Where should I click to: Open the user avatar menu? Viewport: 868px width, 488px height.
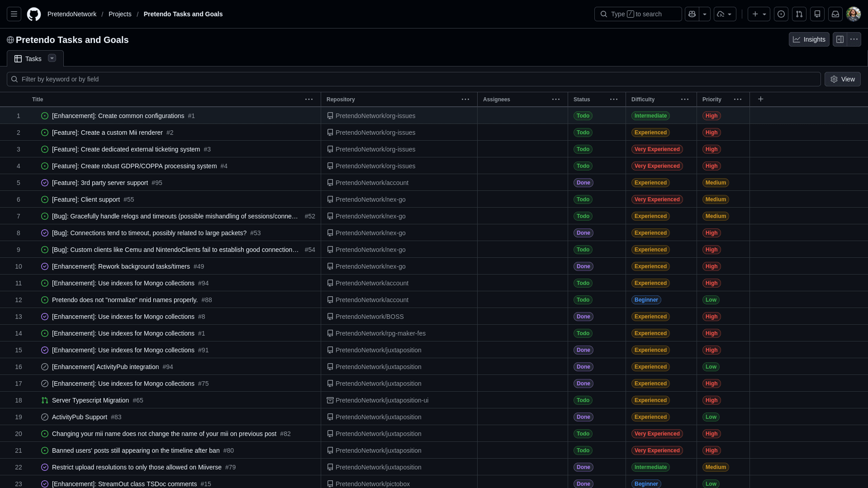tap(854, 14)
